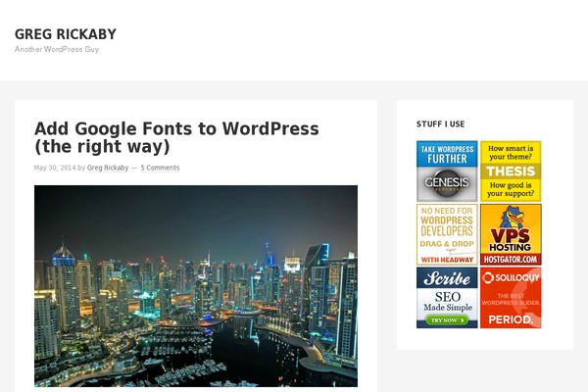The width and height of the screenshot is (588, 392).
Task: Open the Headway drag and drop banner
Action: pyautogui.click(x=447, y=234)
